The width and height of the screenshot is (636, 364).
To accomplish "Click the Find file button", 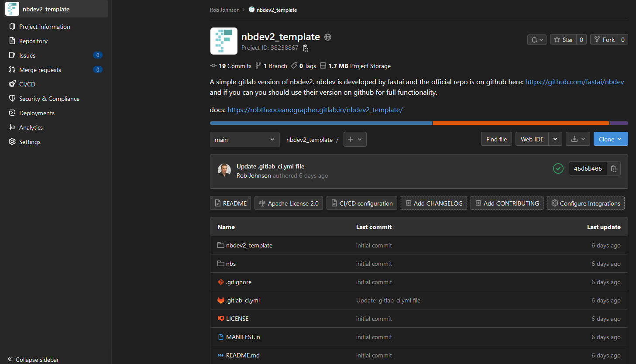I will coord(496,139).
